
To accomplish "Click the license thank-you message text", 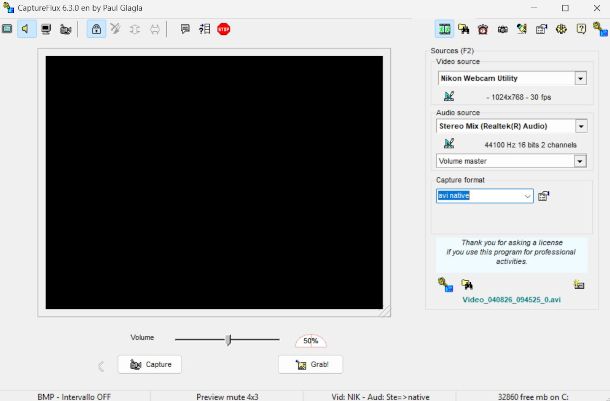I will [511, 252].
